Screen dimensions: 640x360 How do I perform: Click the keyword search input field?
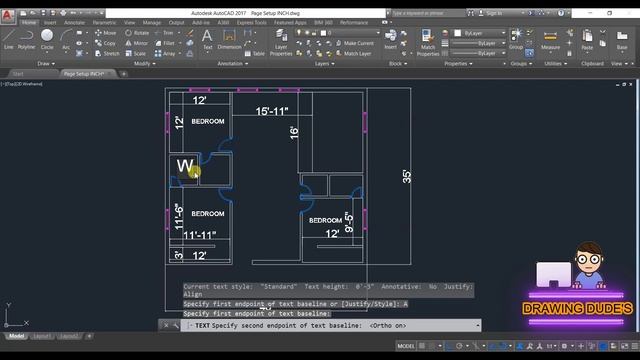428,13
